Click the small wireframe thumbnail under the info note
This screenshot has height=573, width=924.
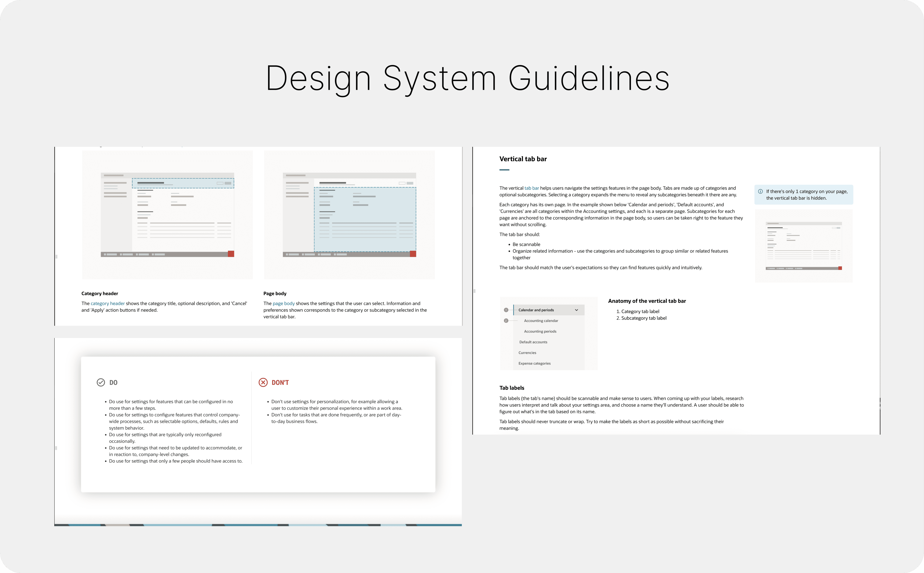coord(803,246)
